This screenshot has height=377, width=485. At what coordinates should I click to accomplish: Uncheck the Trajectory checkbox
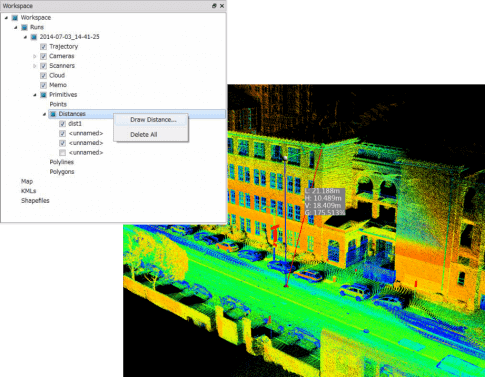[43, 47]
